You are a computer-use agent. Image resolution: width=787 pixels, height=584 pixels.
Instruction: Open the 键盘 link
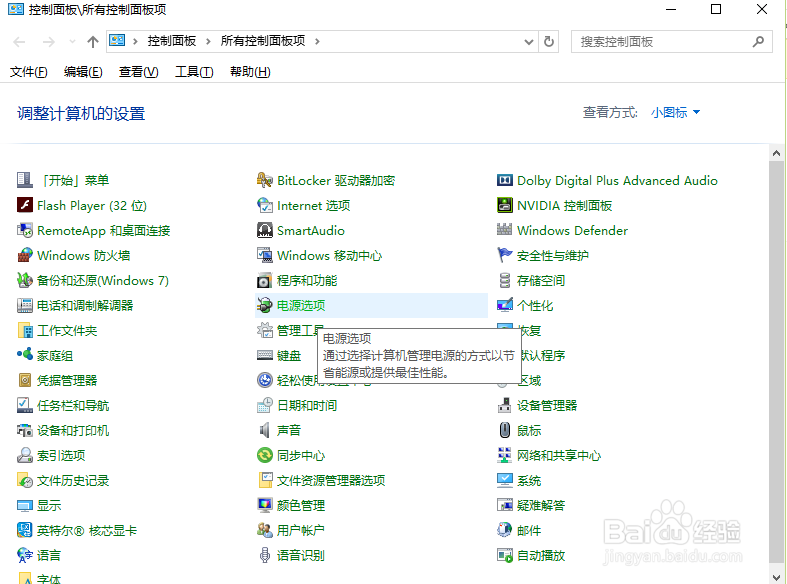(289, 356)
